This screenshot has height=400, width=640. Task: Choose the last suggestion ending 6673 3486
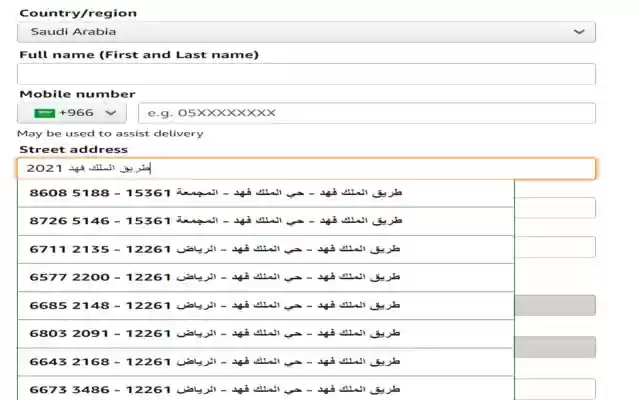(266, 388)
